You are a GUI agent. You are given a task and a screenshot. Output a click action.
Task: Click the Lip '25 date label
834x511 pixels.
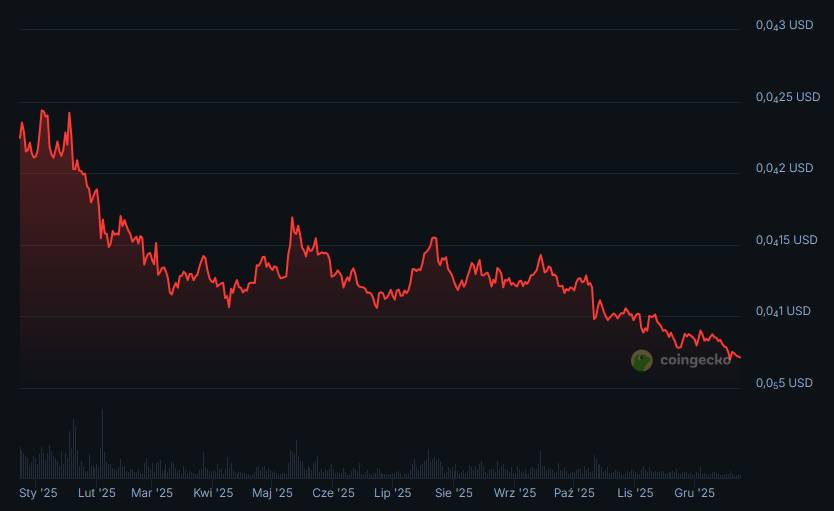click(x=392, y=493)
